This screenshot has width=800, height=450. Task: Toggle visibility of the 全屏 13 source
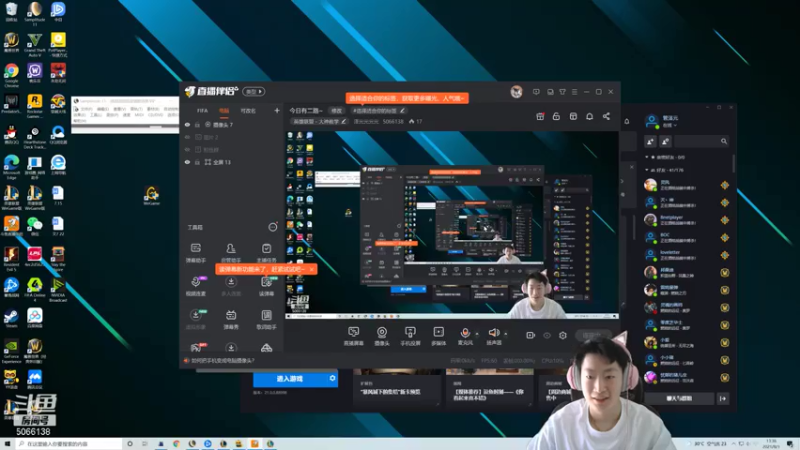187,162
